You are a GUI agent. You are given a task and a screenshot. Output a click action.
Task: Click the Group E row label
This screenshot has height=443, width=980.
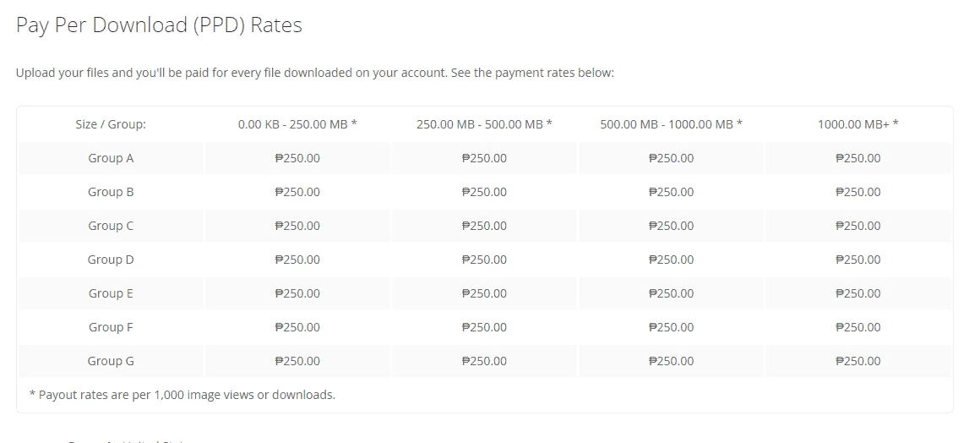pos(111,293)
